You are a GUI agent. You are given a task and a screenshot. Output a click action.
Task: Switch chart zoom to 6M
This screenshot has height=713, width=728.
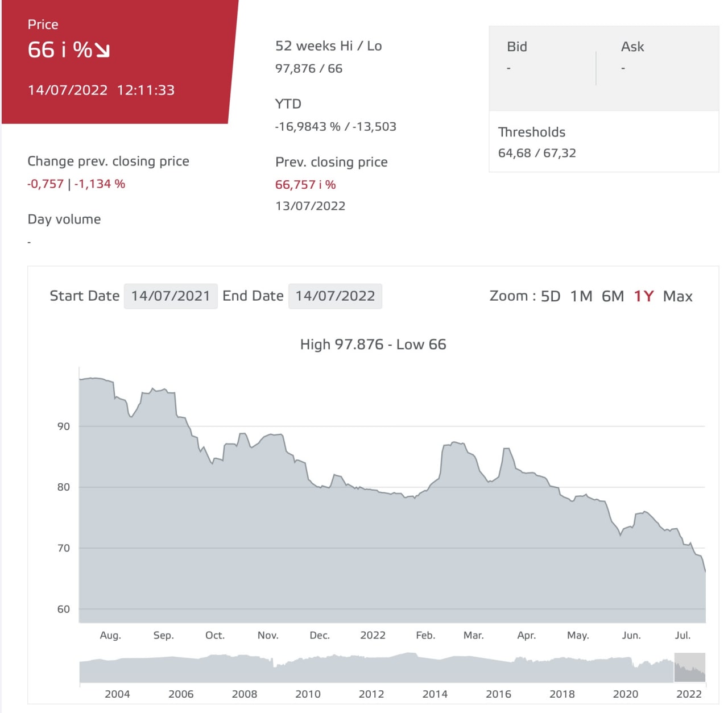[613, 296]
